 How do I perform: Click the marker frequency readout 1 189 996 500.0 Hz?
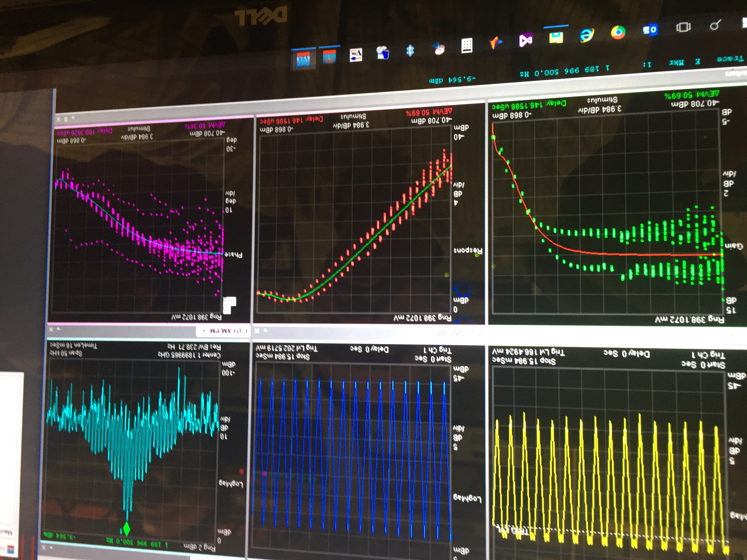[565, 72]
